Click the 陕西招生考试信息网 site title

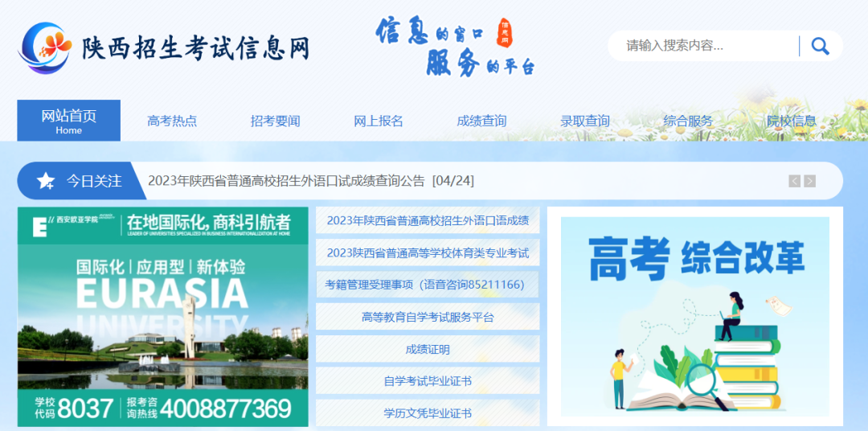(195, 49)
